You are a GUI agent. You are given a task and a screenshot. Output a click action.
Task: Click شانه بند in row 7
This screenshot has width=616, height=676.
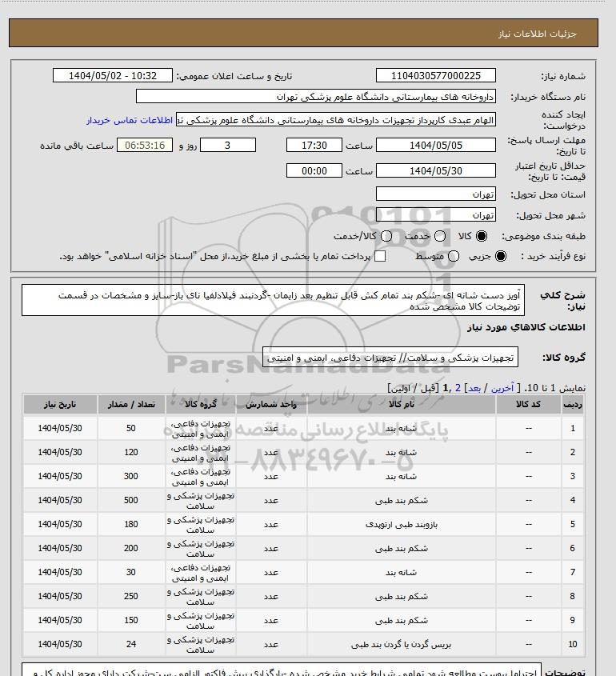[401, 573]
